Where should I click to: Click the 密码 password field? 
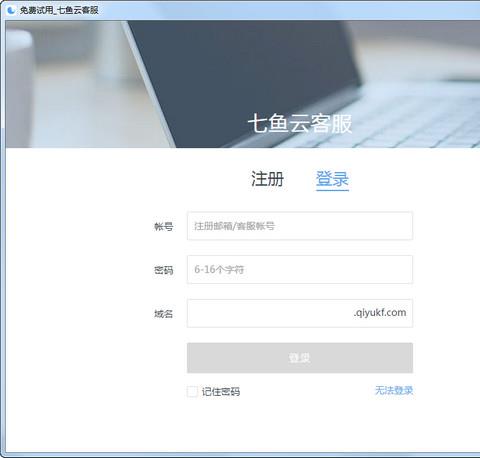pos(300,269)
